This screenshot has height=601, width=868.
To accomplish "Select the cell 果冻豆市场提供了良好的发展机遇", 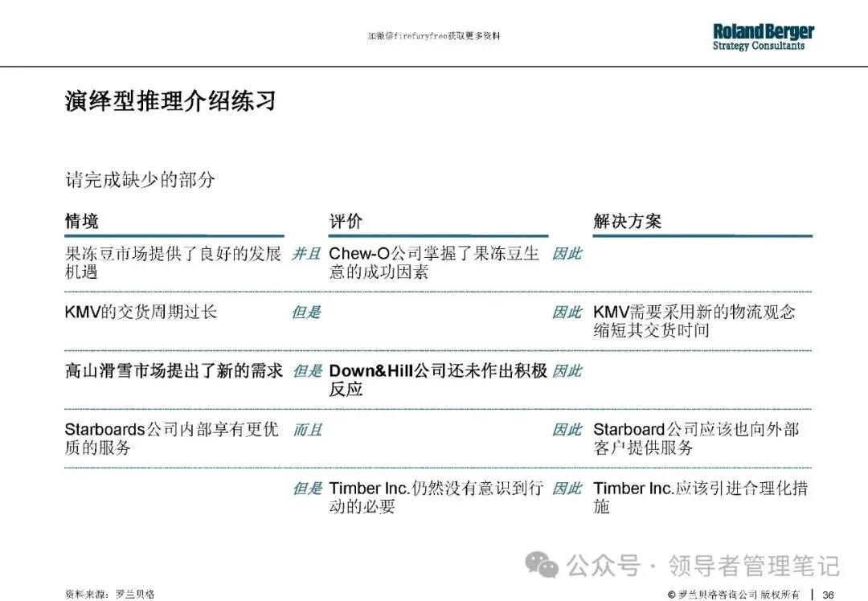I will [174, 263].
